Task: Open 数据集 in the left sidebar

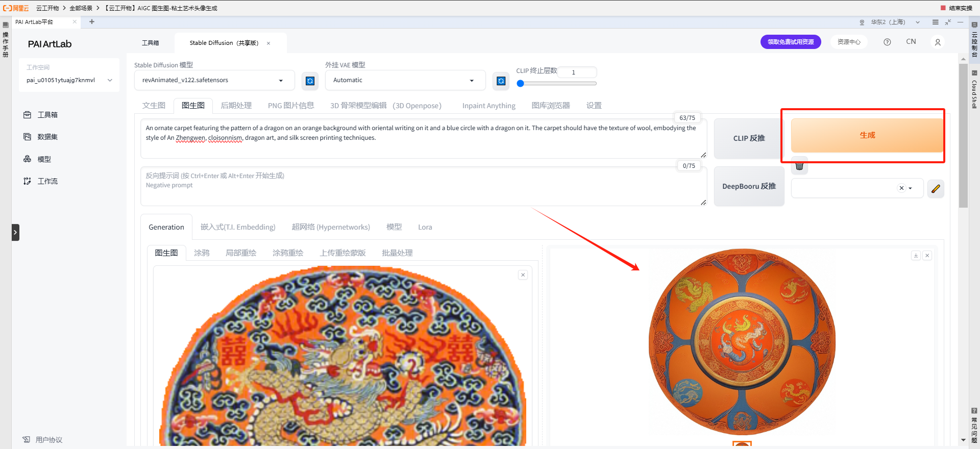Action: point(41,137)
